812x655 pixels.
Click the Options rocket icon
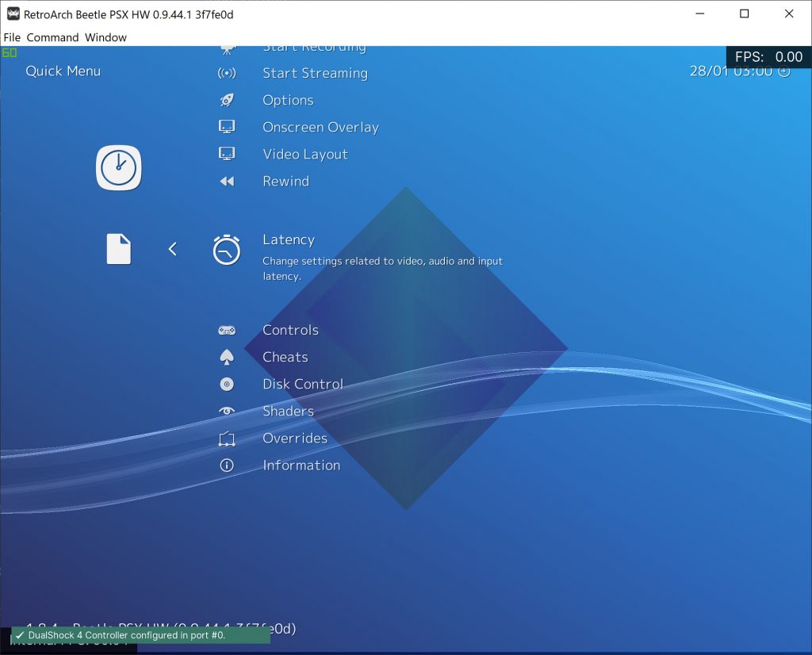tap(227, 100)
